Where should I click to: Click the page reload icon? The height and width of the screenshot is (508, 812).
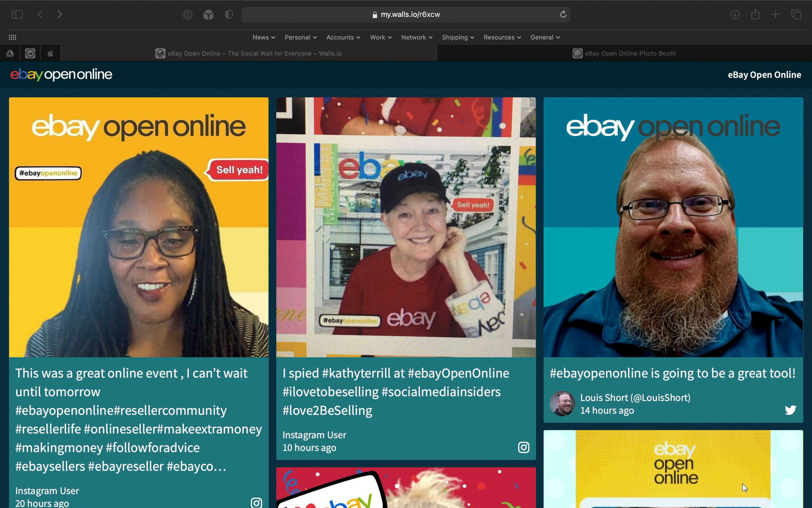[563, 14]
